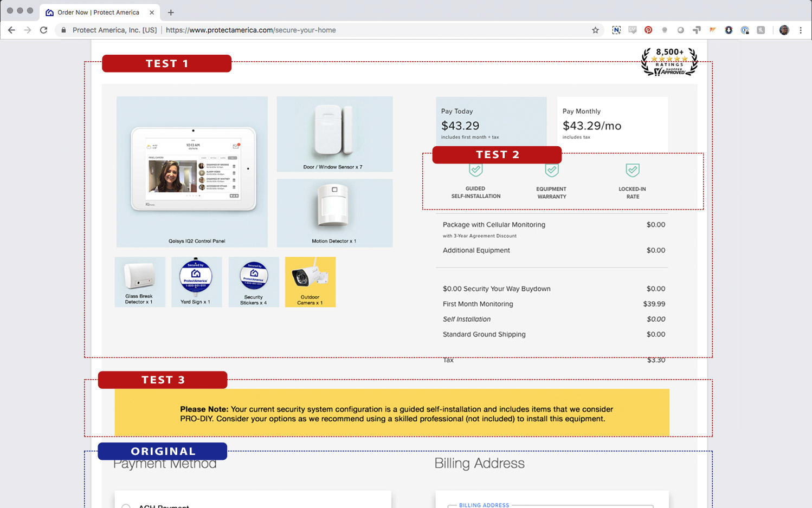Viewport: 812px width, 508px height.
Task: Open the CSS viewer extension icon
Action: click(633, 30)
